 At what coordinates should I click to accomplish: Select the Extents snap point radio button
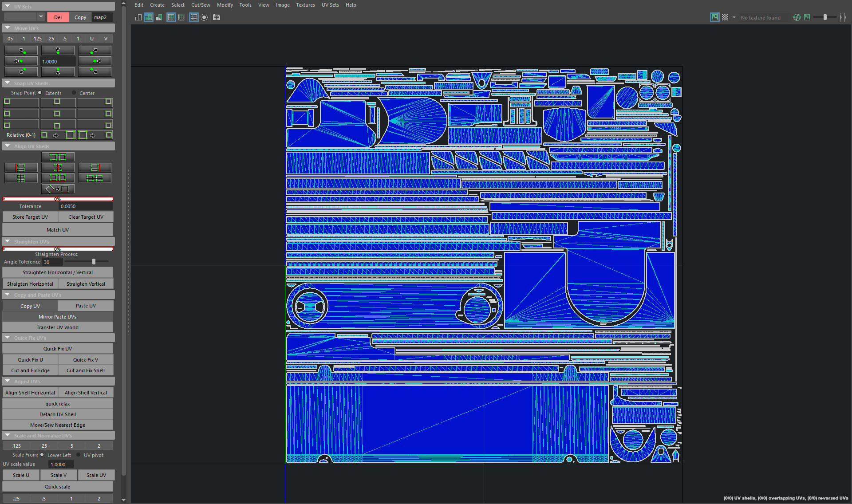coord(40,93)
